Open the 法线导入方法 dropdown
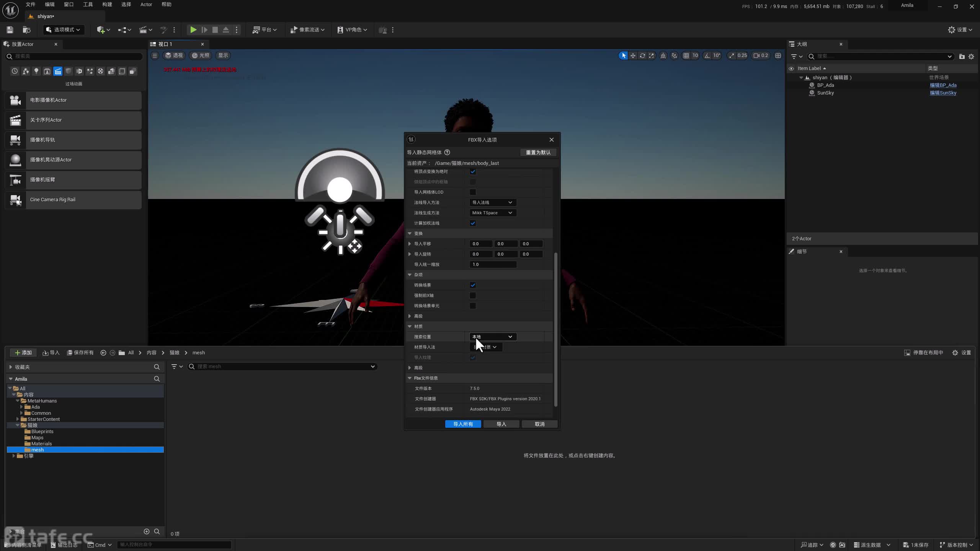 [x=493, y=202]
